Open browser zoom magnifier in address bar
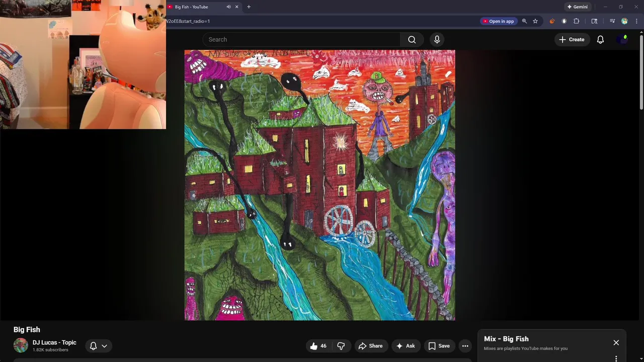The width and height of the screenshot is (644, 362). click(x=524, y=21)
